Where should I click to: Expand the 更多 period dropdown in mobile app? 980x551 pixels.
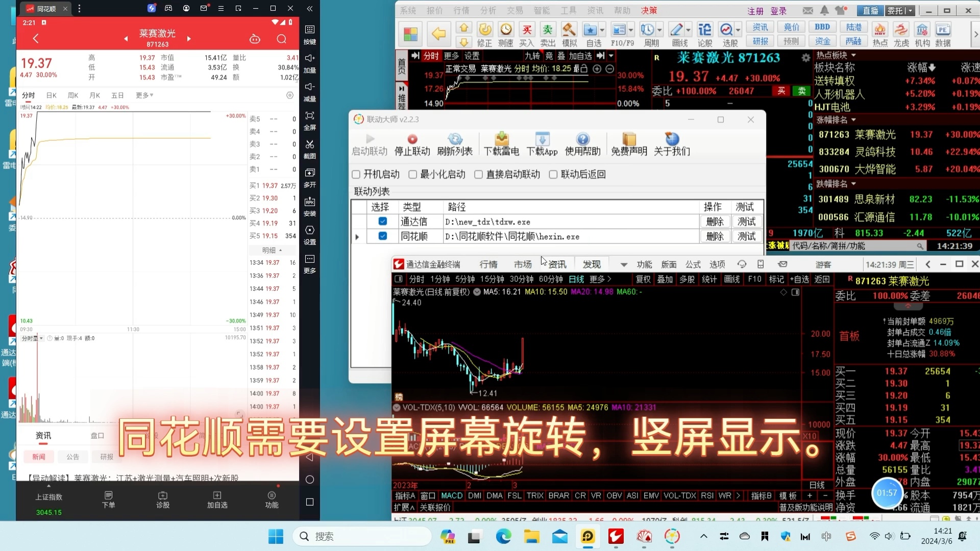pos(144,95)
